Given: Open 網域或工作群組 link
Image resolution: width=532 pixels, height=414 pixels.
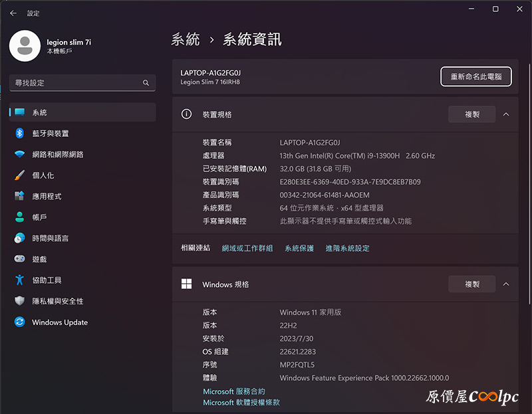Looking at the screenshot, I should (x=247, y=248).
